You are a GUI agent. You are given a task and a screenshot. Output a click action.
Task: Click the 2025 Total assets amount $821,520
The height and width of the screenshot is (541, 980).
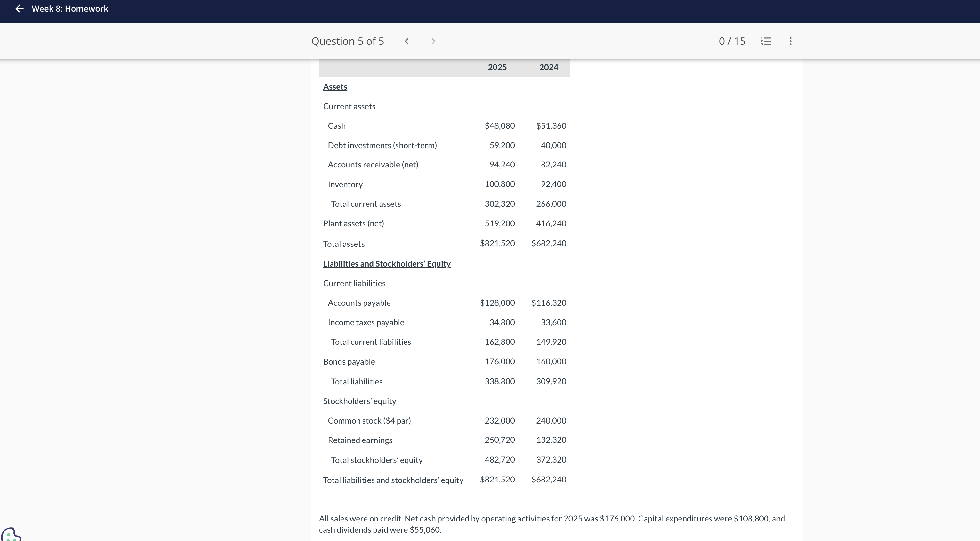[x=497, y=243]
